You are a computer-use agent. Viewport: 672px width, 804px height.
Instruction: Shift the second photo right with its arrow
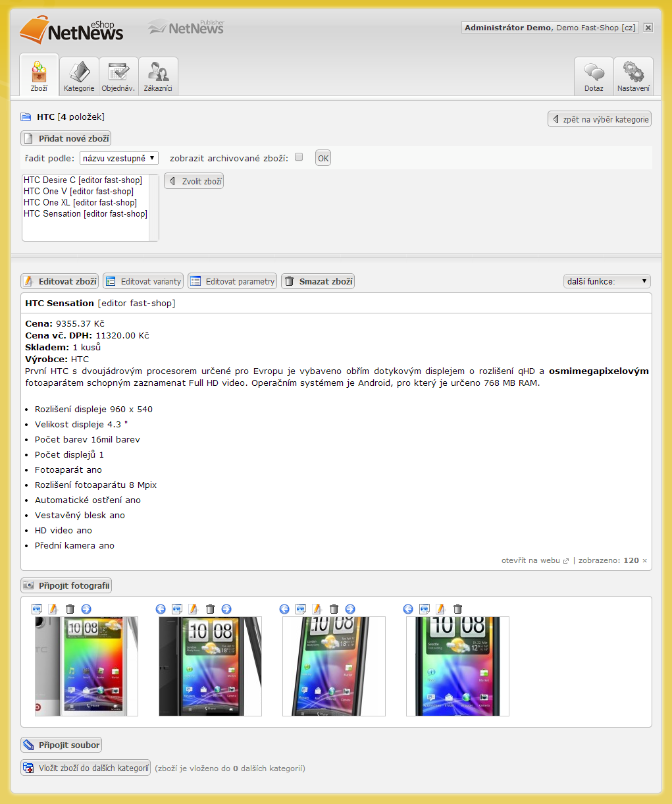[x=226, y=609]
